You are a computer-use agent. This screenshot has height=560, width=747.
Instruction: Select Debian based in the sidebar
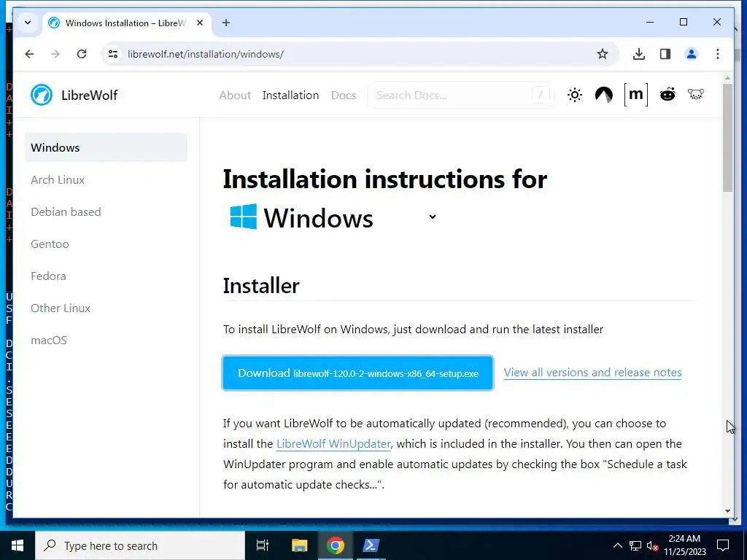click(x=66, y=212)
